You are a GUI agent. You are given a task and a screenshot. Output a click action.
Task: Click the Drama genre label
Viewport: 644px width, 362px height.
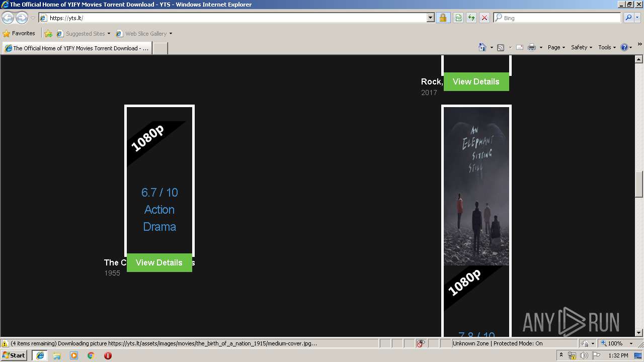coord(159,227)
